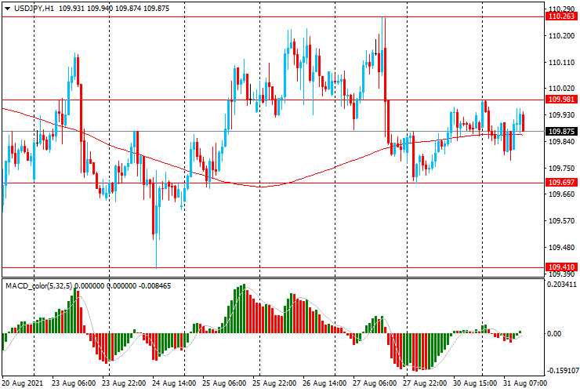Click the 109.750 price scale value
This screenshot has width=580, height=392.
click(561, 169)
